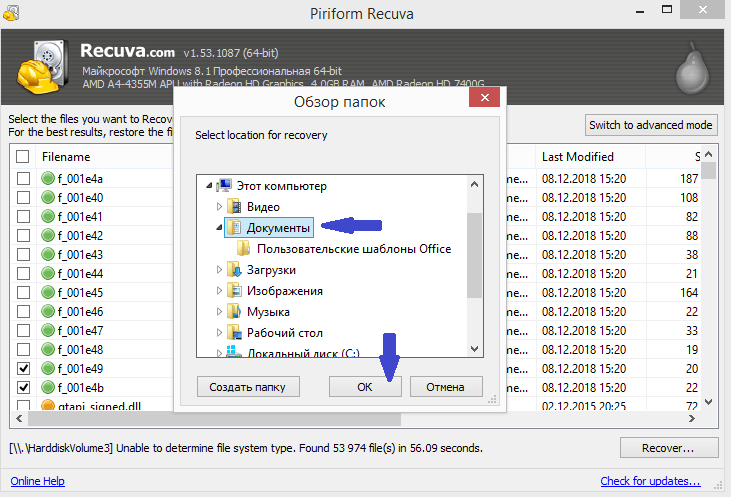Check the box for f_001e41
Viewport: 731px width, 497px height.
point(23,217)
